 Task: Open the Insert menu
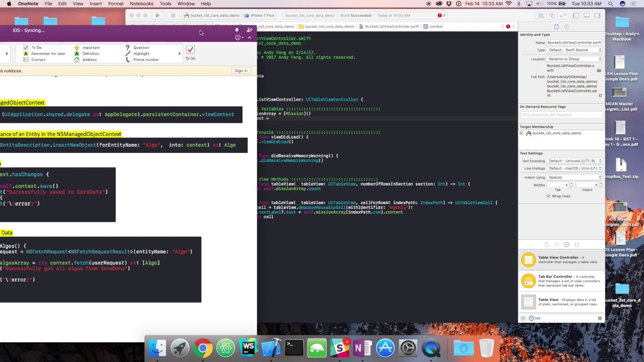click(x=96, y=4)
